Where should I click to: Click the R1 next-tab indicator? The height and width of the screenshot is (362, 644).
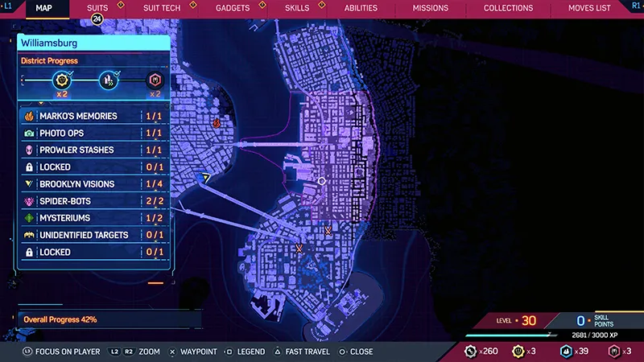click(x=636, y=6)
